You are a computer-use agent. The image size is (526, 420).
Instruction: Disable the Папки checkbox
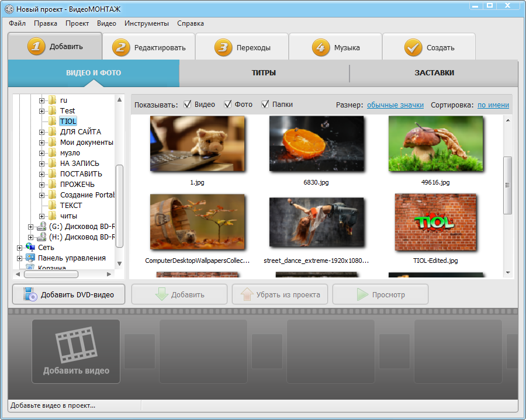(265, 105)
